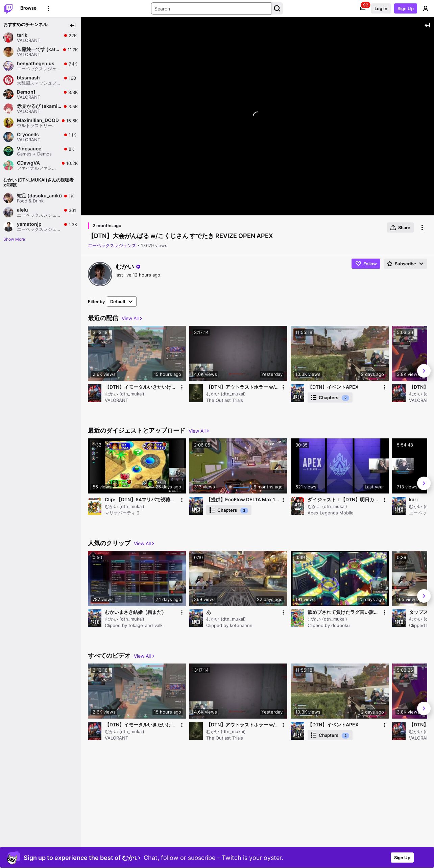Click the Sign Up button in bottom banner
Screen dimensions: 434x868
click(402, 858)
